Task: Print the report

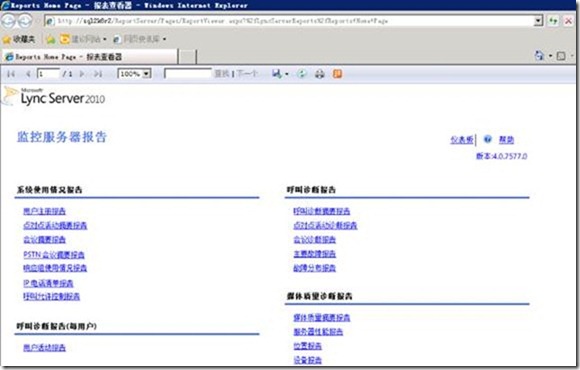Action: (x=320, y=74)
